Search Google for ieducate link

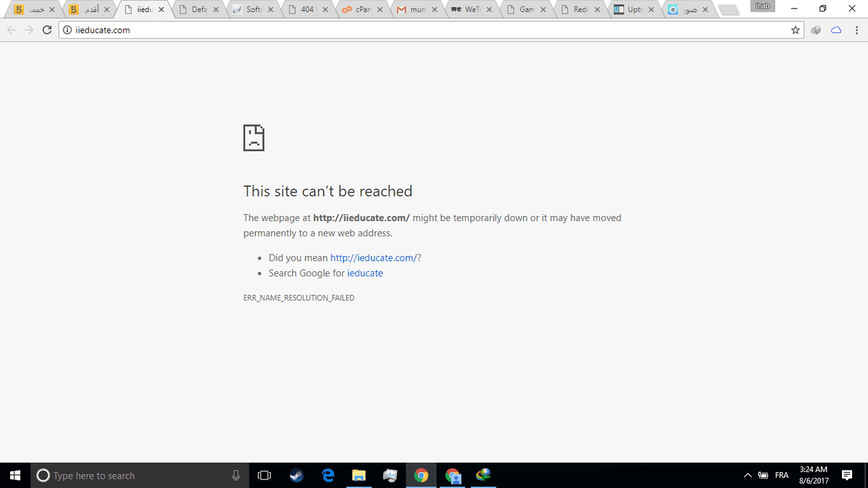coord(365,273)
